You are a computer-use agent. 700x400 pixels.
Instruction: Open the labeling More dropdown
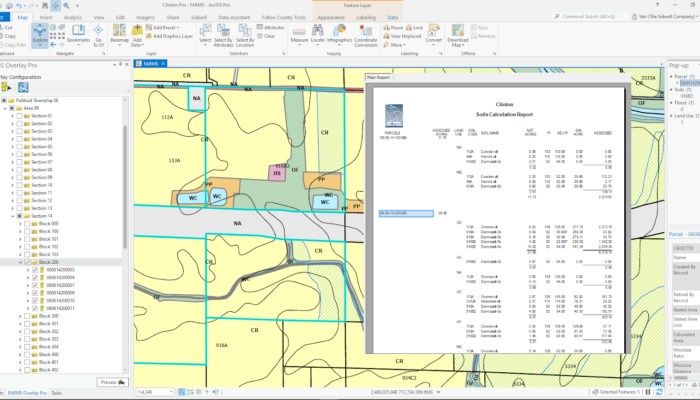(x=394, y=45)
